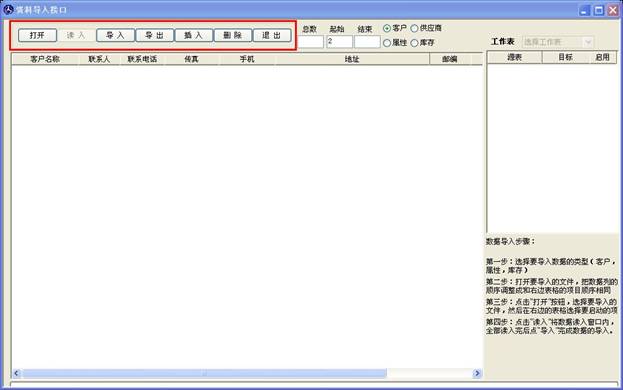Click the horizontal scrollbar right arrow

click(x=477, y=373)
